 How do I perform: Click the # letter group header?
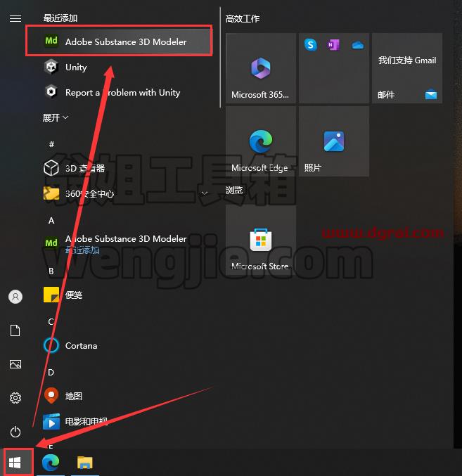pos(51,144)
